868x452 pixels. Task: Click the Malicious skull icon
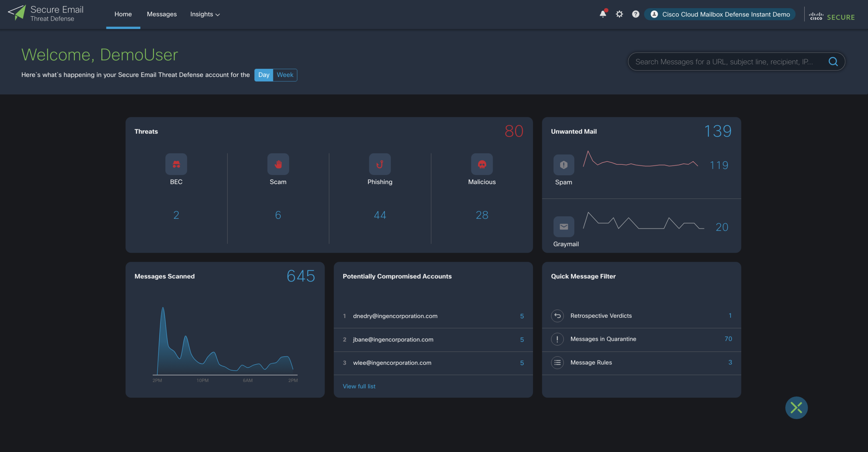click(x=482, y=164)
